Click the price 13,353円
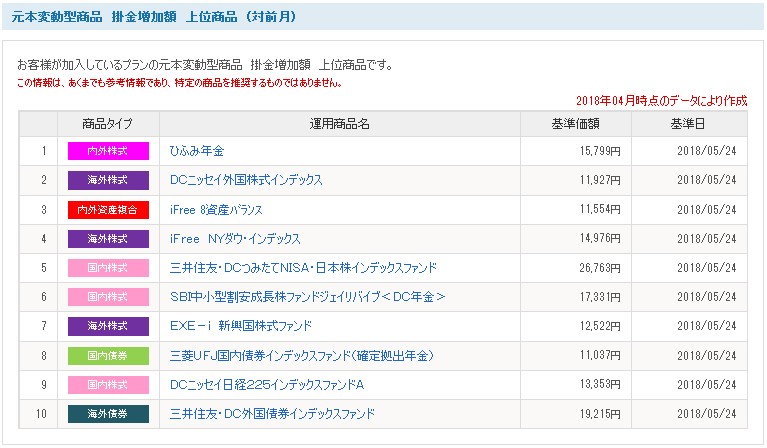This screenshot has height=448, width=767. [600, 384]
